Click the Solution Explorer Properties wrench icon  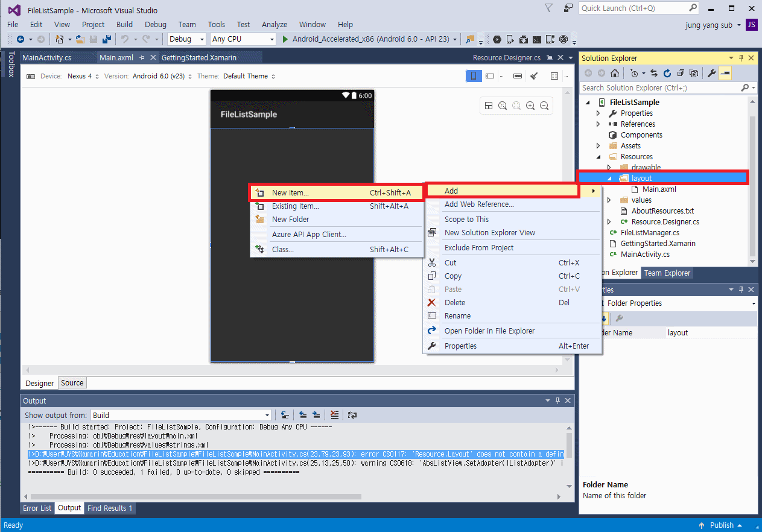pyautogui.click(x=711, y=73)
